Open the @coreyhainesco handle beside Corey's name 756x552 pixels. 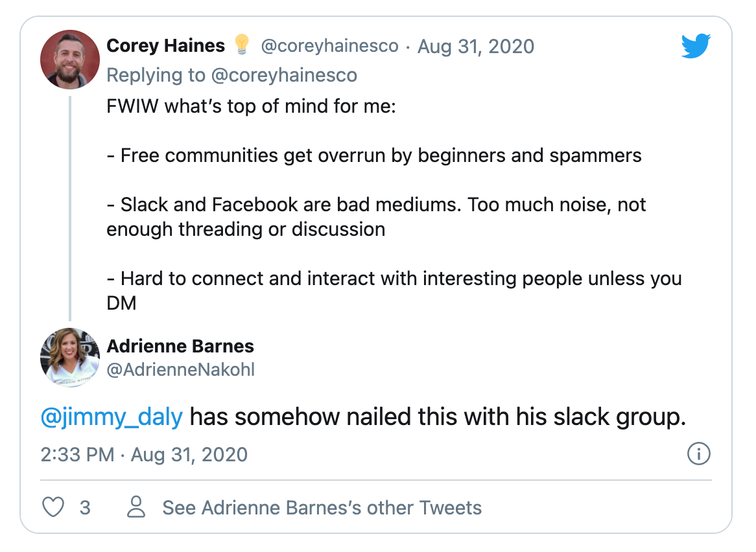tap(329, 47)
